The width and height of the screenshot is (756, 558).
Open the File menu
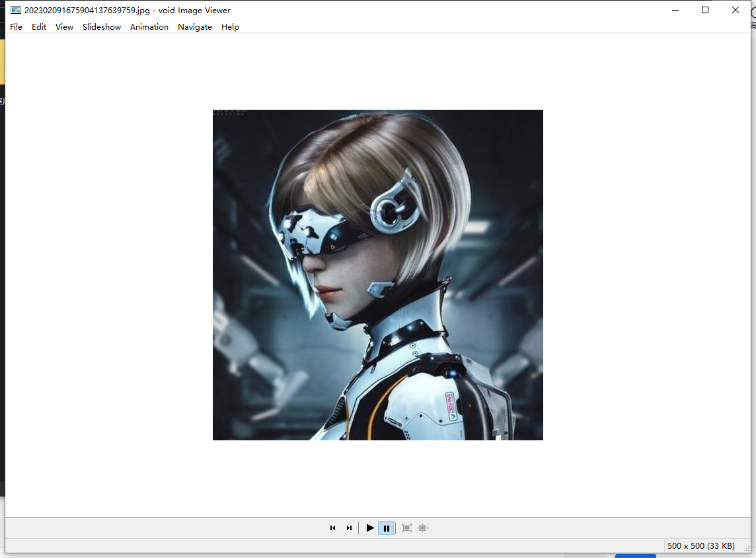tap(16, 26)
